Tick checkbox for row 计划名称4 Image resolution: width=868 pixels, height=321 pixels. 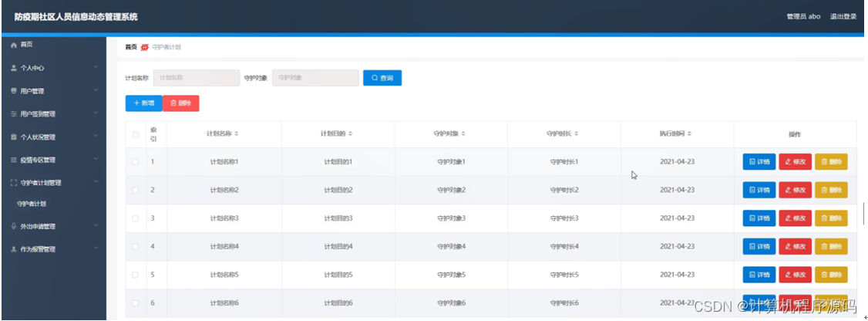click(136, 246)
